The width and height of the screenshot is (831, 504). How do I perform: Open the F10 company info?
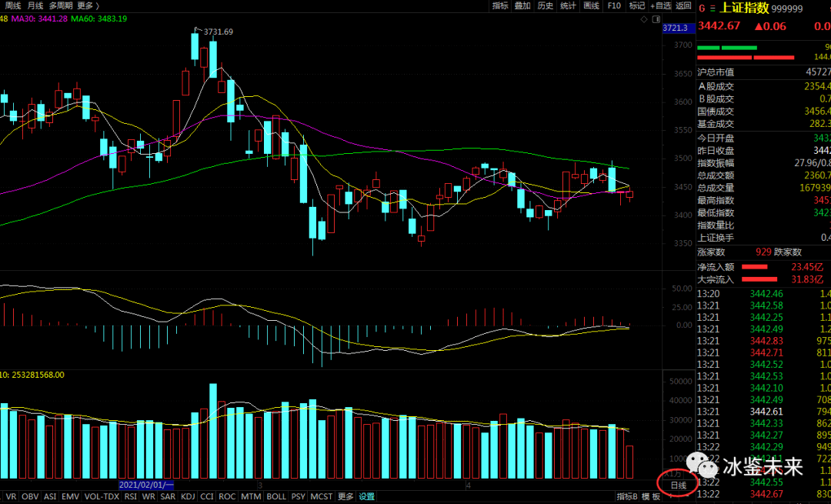click(613, 5)
